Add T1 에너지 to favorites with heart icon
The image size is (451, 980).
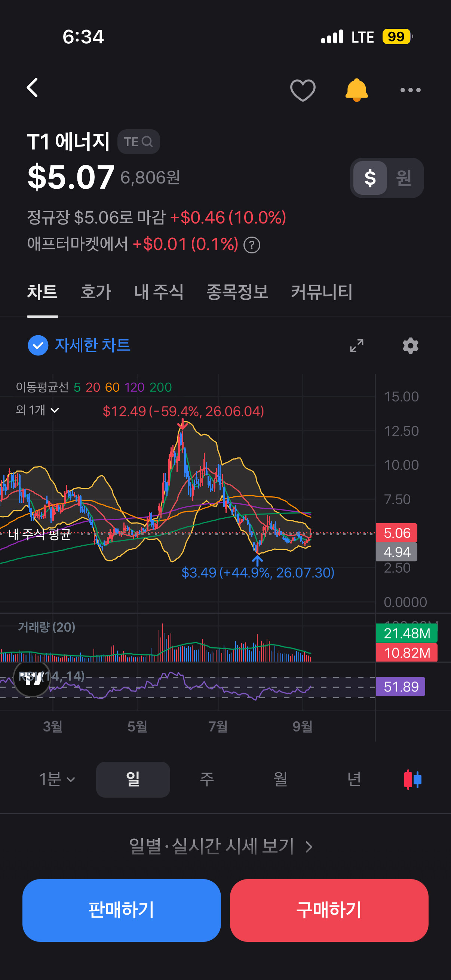[303, 90]
